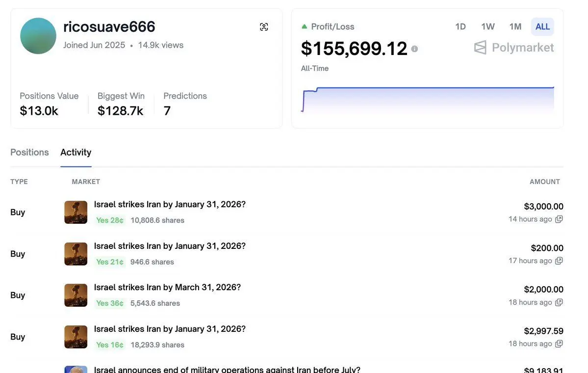Toggle the 1W timeframe
The width and height of the screenshot is (588, 373).
click(487, 26)
